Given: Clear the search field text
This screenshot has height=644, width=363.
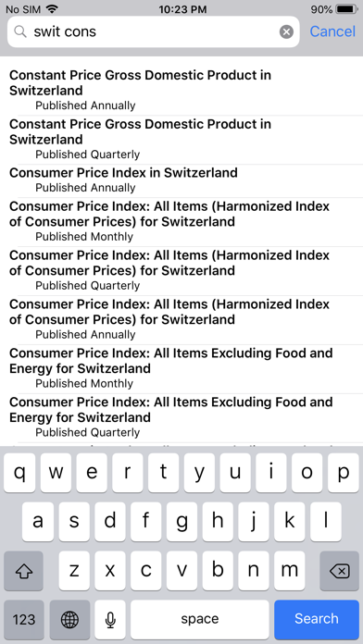Looking at the screenshot, I should pos(286,31).
